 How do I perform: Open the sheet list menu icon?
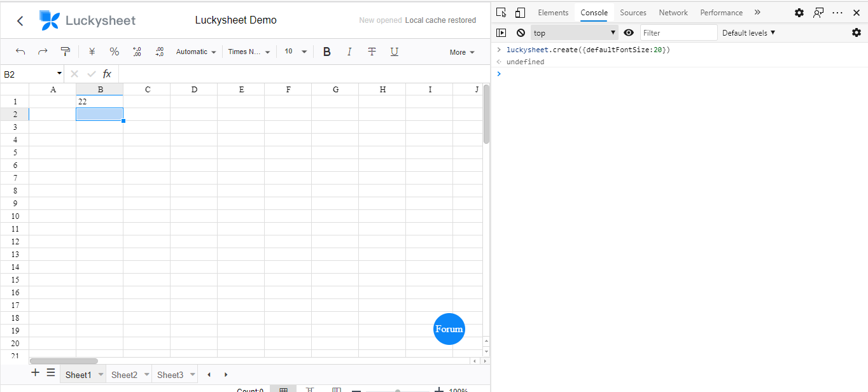(x=51, y=373)
